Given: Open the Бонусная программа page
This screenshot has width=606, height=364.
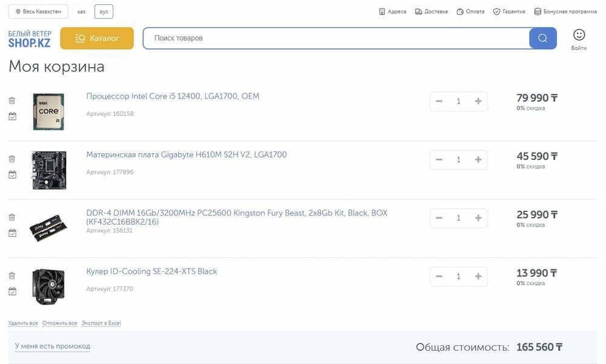Looking at the screenshot, I should point(565,12).
